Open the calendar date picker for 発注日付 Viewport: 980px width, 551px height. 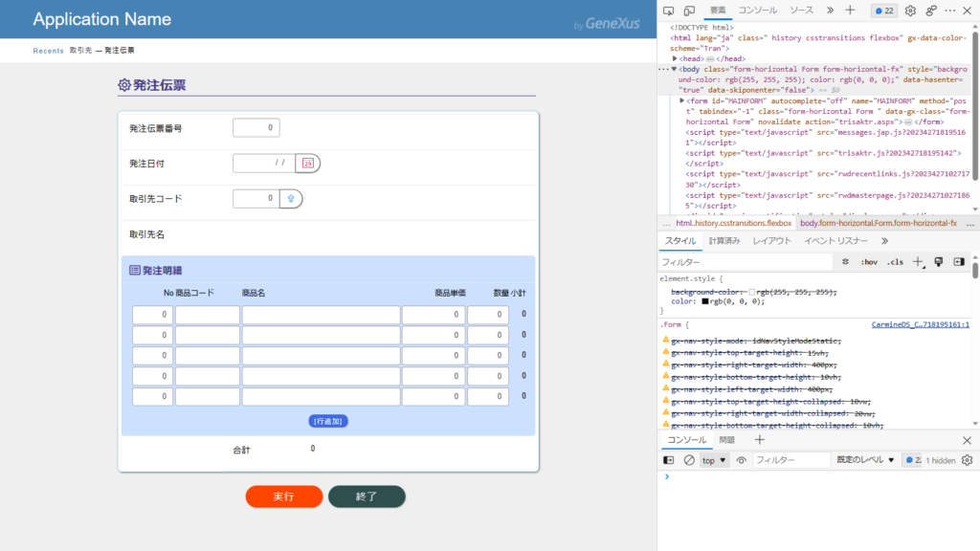(307, 163)
